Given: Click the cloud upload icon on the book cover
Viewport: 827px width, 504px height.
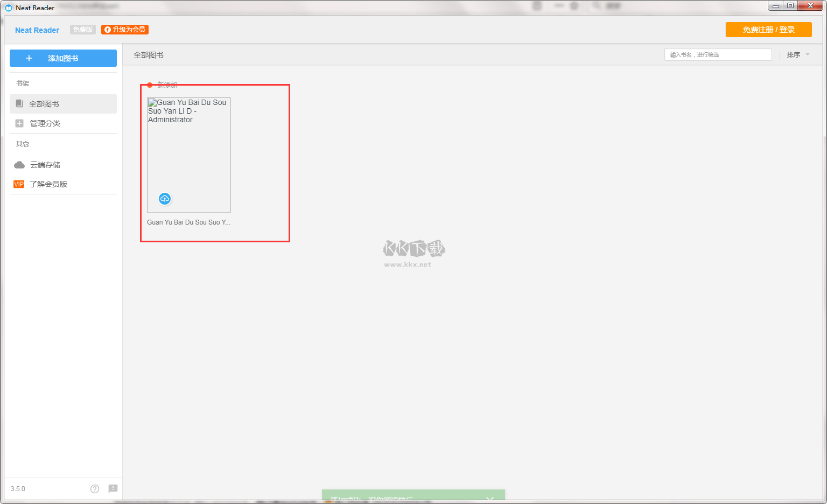Looking at the screenshot, I should pos(165,199).
